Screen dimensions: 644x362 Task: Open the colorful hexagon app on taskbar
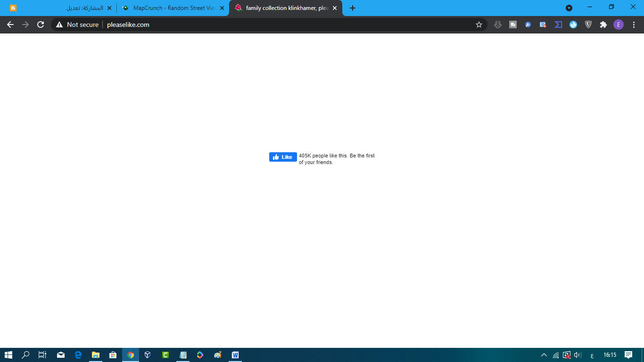click(x=200, y=355)
